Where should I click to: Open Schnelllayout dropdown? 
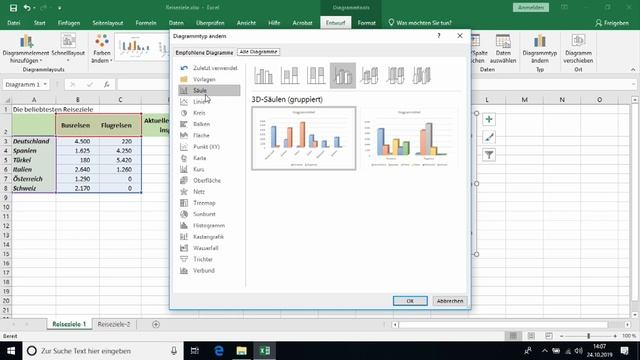point(68,48)
